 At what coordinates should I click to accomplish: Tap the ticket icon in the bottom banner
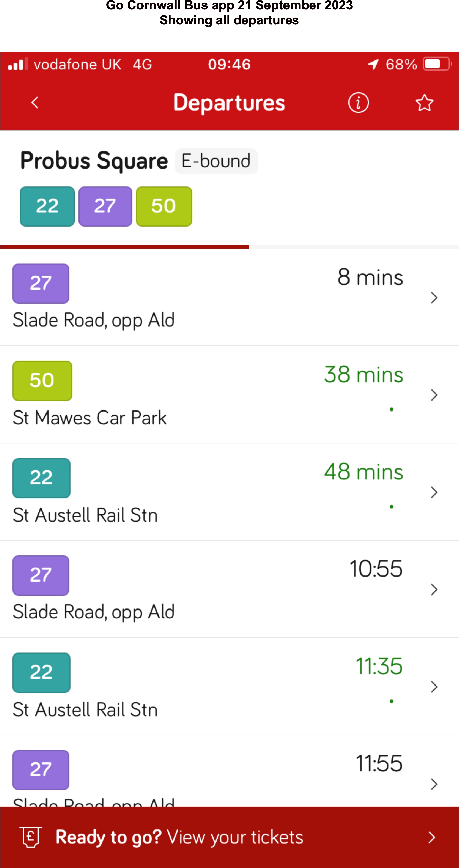pyautogui.click(x=31, y=837)
